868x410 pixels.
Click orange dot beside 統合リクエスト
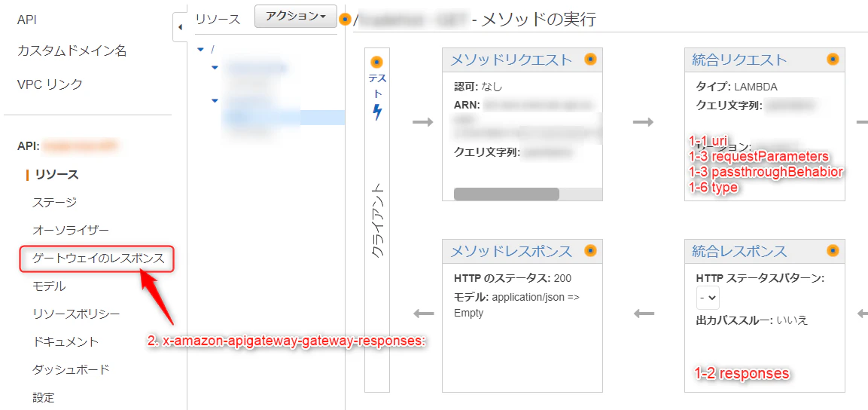(833, 59)
